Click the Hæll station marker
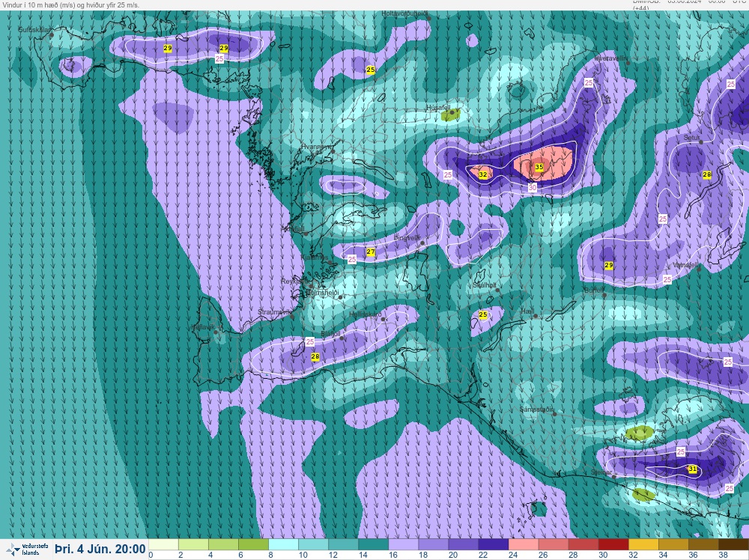Screen dimensions: 749x560 click(536, 316)
